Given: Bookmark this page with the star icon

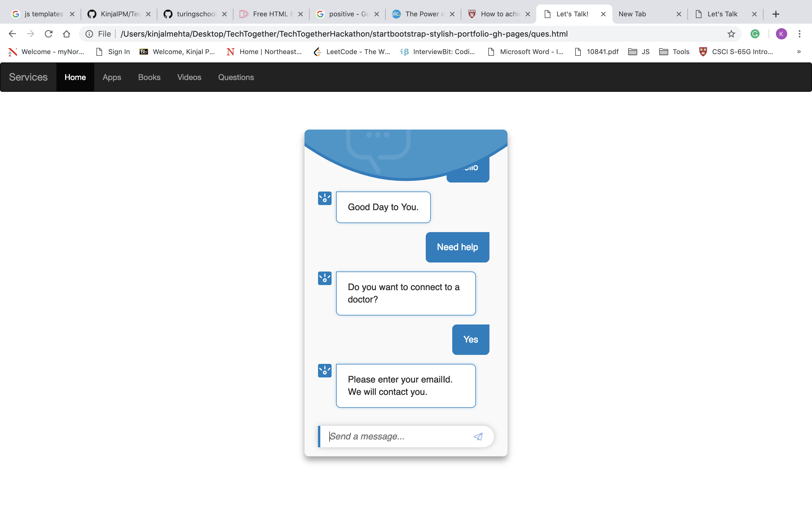Looking at the screenshot, I should (731, 34).
